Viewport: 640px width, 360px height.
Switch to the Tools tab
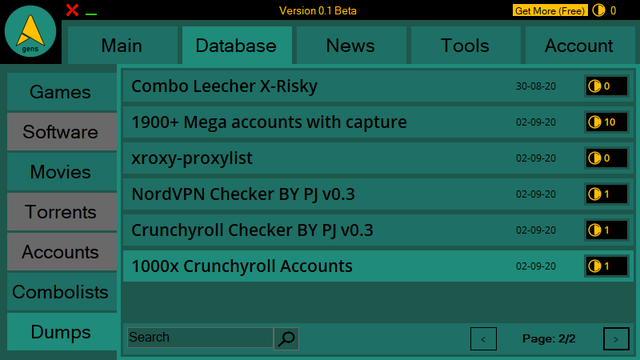pos(465,45)
